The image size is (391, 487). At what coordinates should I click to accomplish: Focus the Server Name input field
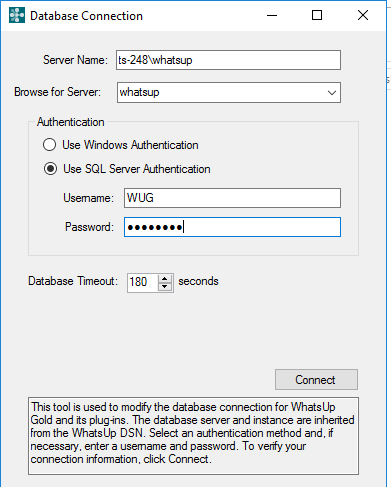tap(228, 60)
